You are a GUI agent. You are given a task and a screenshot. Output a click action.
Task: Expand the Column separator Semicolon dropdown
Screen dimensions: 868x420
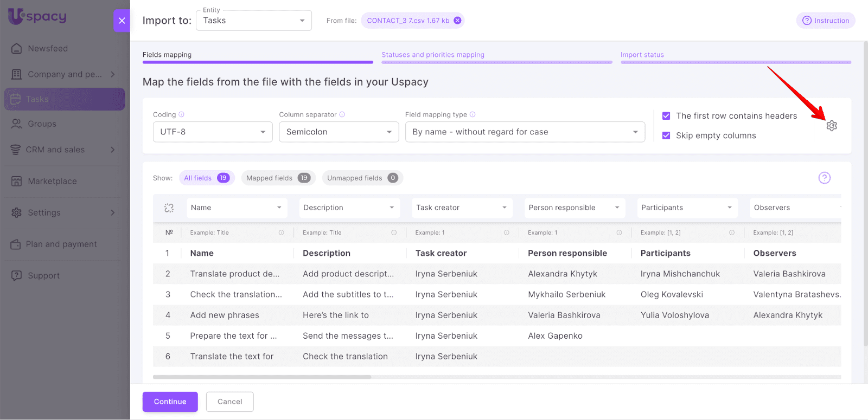(x=339, y=132)
